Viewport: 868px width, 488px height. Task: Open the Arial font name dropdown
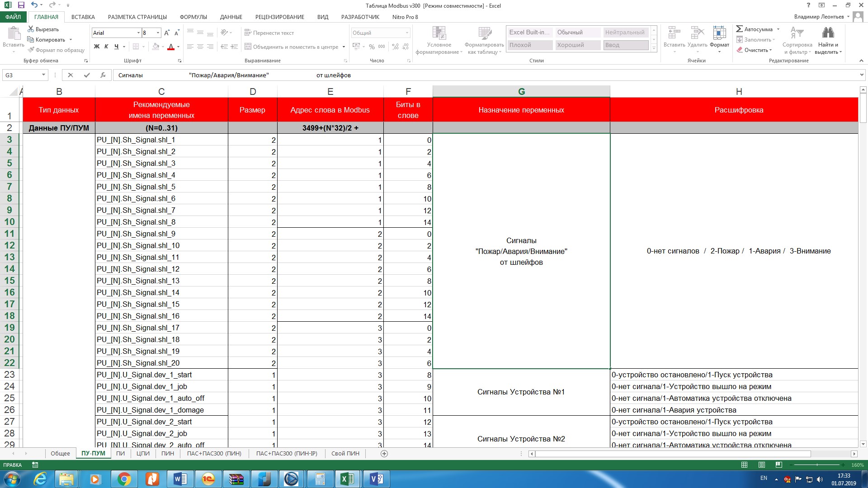click(x=138, y=33)
